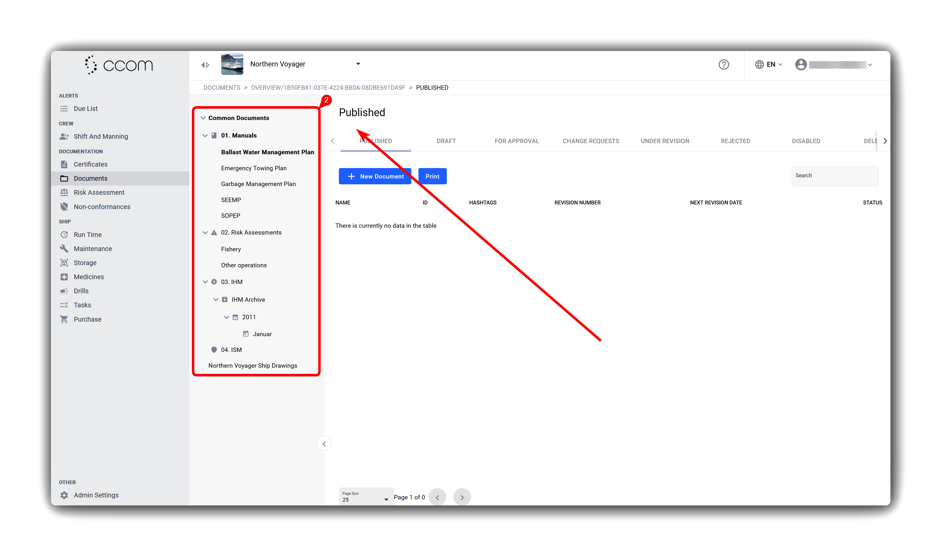The image size is (945, 560).
Task: Open Non-conformances section
Action: [x=102, y=207]
